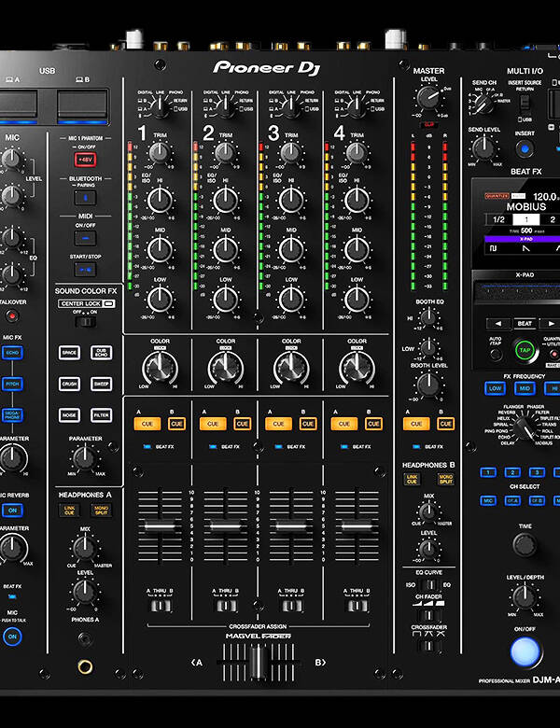Activate the CRUSH sound color effect
The width and height of the screenshot is (560, 728).
click(69, 384)
